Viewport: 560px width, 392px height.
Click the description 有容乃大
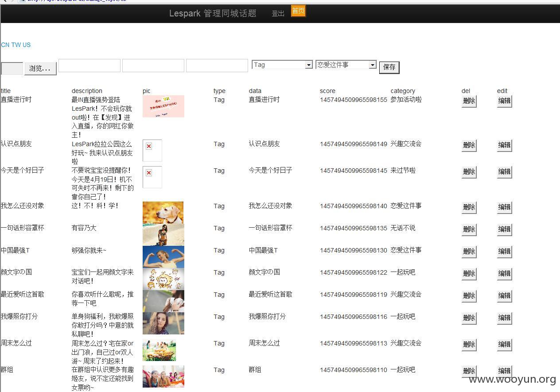pos(84,228)
